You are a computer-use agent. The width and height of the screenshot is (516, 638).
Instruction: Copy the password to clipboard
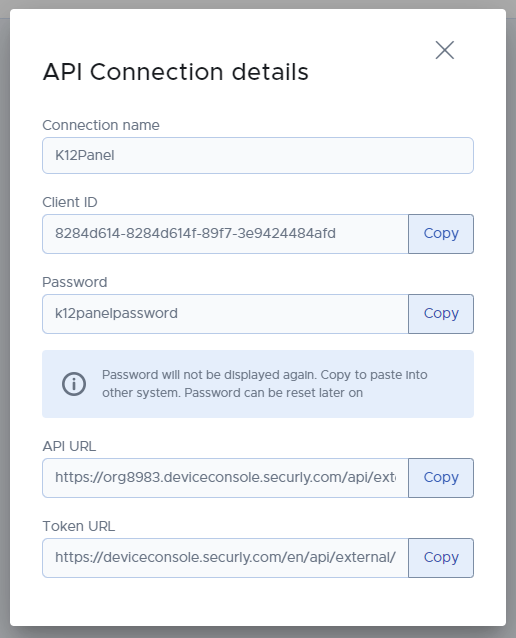click(441, 314)
